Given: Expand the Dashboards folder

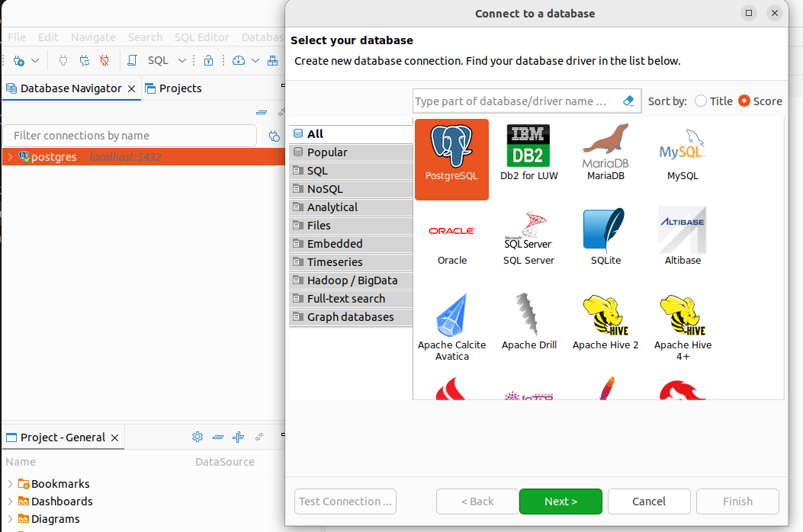Looking at the screenshot, I should 9,502.
